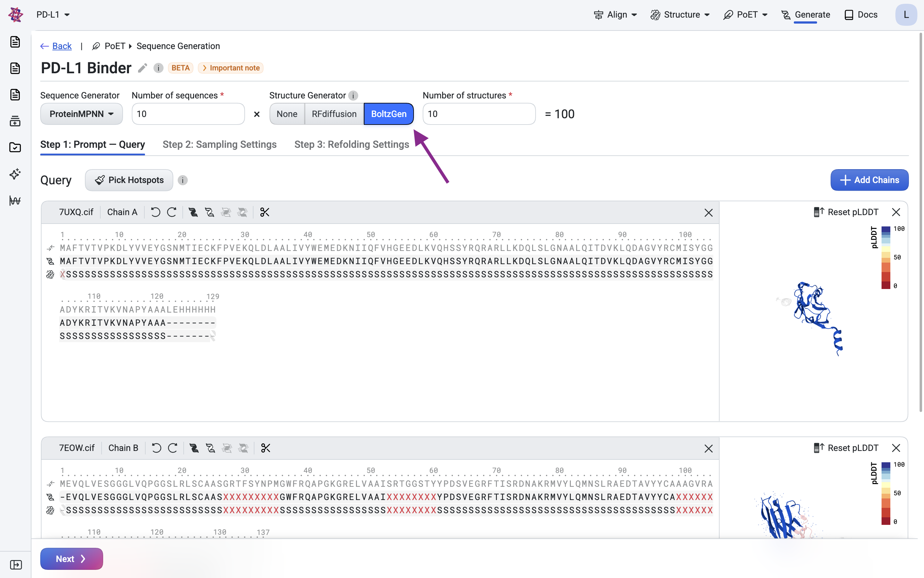
Task: Click the outlined ribbon icon in 7UXQ.cif toolbar
Action: point(209,212)
